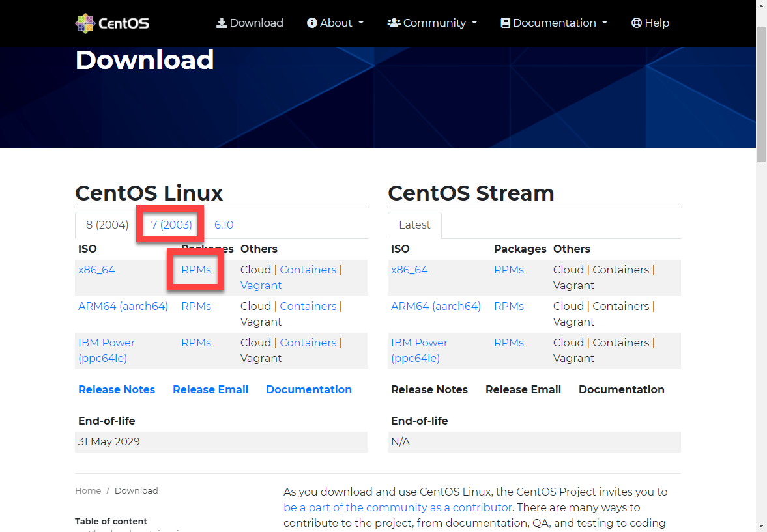Image resolution: width=767 pixels, height=532 pixels.
Task: Click the CentOS logo in the navbar
Action: pyautogui.click(x=113, y=23)
